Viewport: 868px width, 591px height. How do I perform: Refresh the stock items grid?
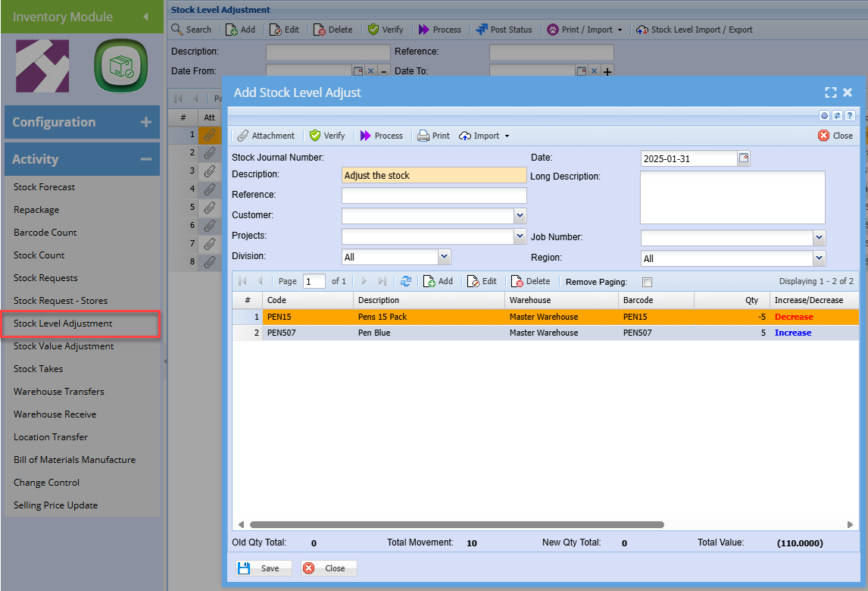point(406,281)
